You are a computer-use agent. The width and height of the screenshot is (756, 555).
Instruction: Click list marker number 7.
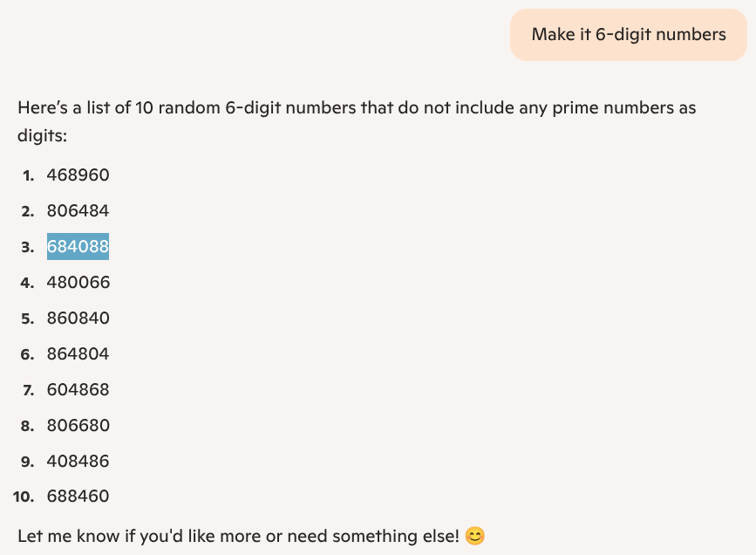point(29,390)
